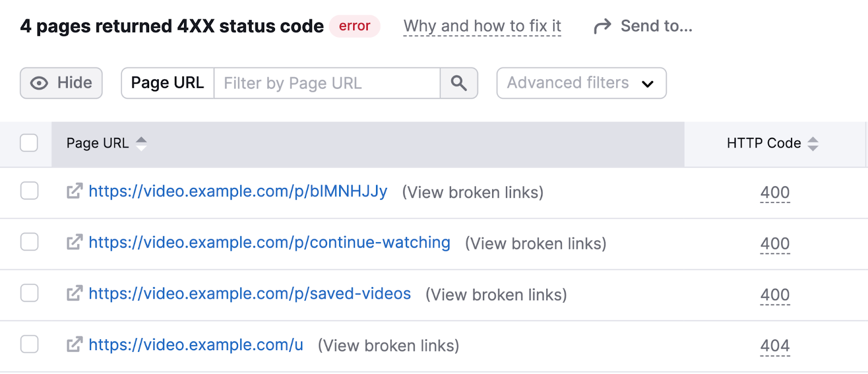This screenshot has width=868, height=374.
Task: Click the 404 status code link
Action: [775, 345]
